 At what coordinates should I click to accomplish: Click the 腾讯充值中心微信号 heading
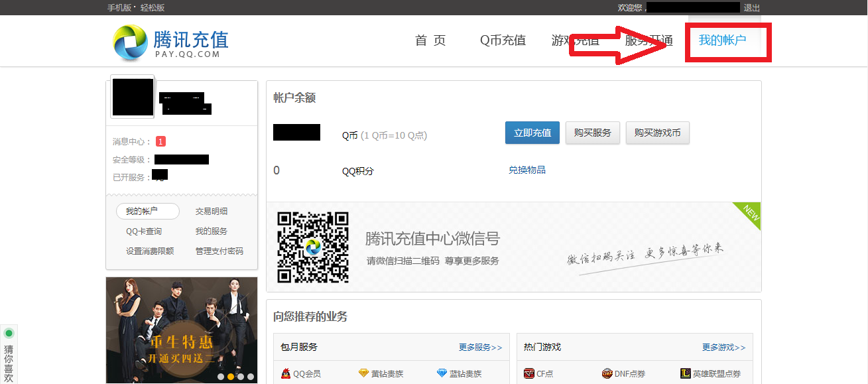[x=432, y=239]
